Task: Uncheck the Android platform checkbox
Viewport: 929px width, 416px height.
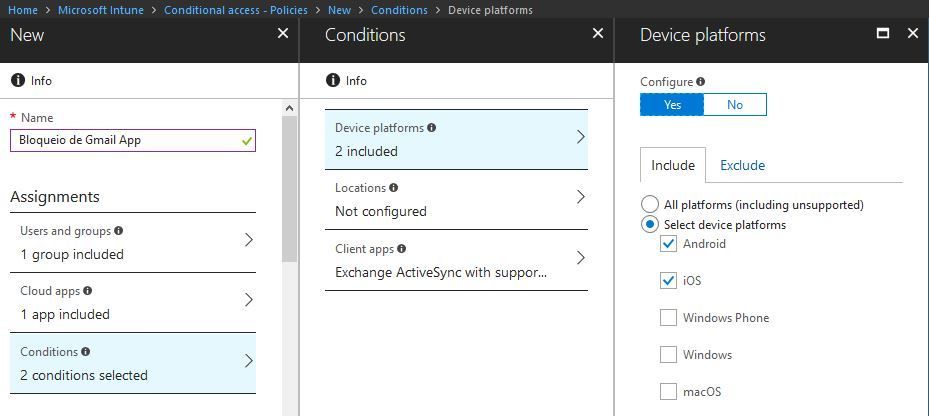Action: [x=668, y=244]
